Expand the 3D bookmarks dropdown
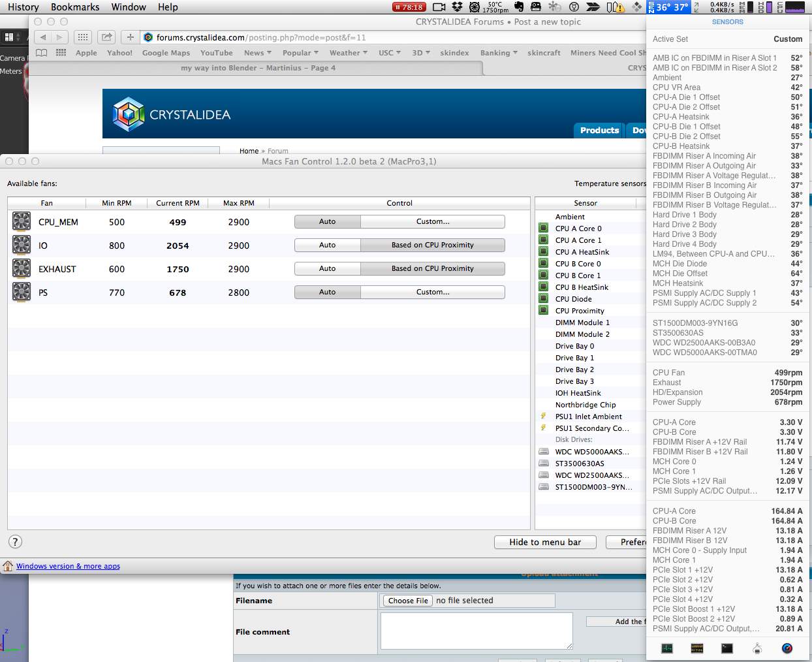The image size is (812, 662). click(421, 53)
